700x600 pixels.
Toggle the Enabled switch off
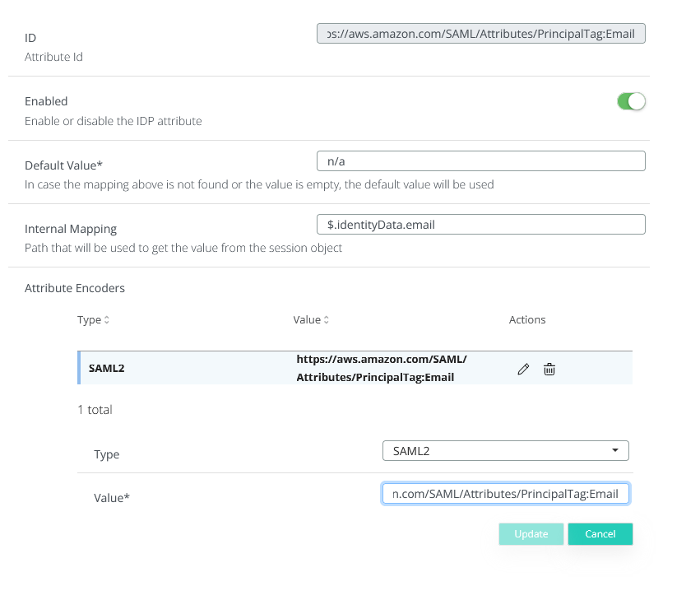(631, 101)
